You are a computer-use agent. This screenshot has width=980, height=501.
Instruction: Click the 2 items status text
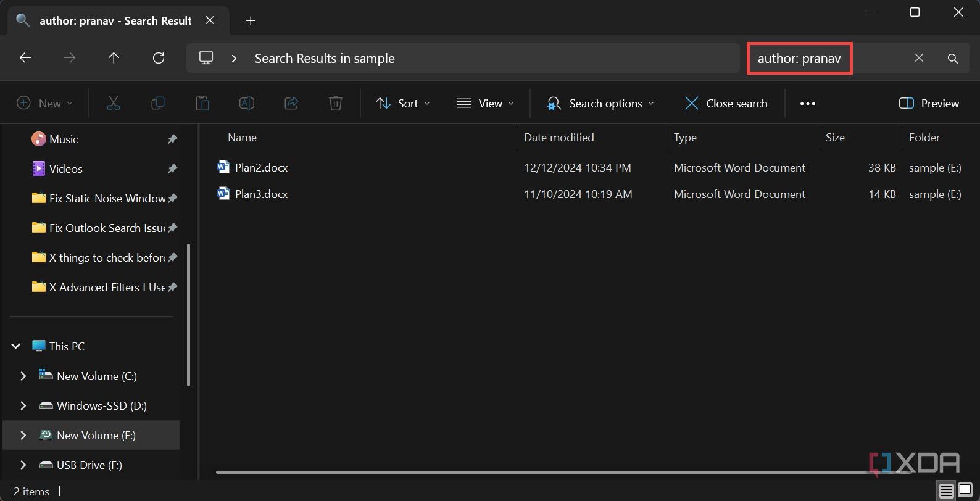[x=31, y=492]
